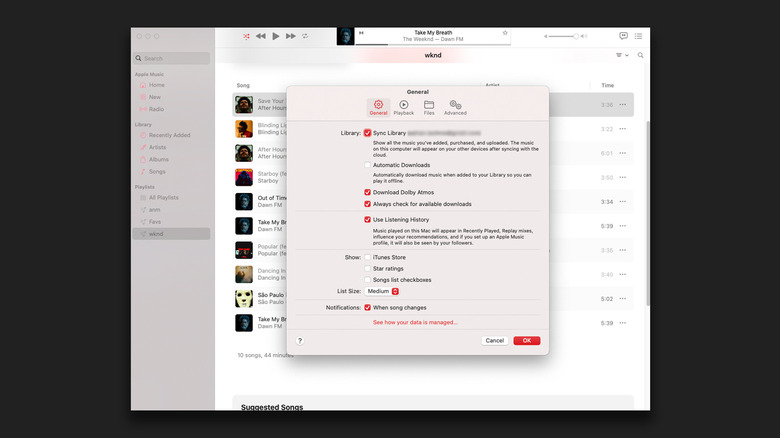Screen dimensions: 780x438
Task: Open the 'See how your data is managed' link
Action: (415, 322)
